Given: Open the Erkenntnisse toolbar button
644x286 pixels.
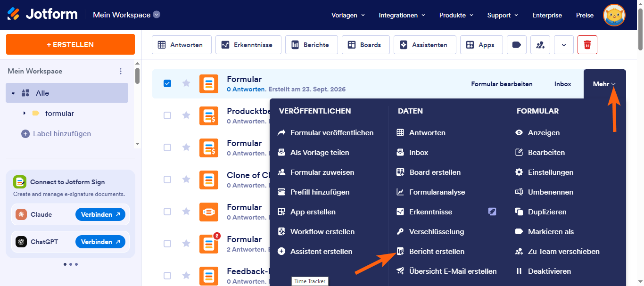Looking at the screenshot, I should tap(248, 45).
